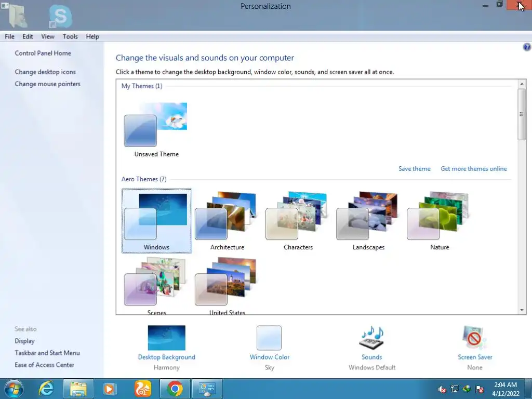The height and width of the screenshot is (399, 532).
Task: Select the Characters theme
Action: click(298, 220)
